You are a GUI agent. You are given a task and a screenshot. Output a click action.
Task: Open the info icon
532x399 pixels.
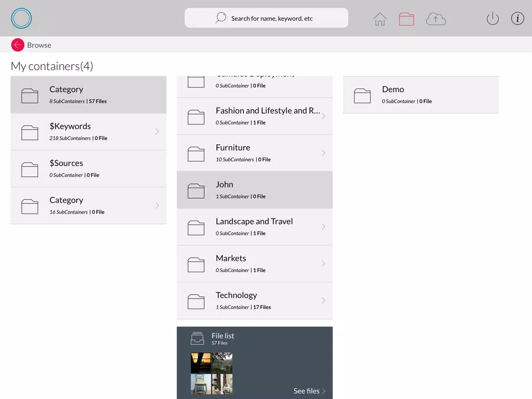tap(517, 18)
